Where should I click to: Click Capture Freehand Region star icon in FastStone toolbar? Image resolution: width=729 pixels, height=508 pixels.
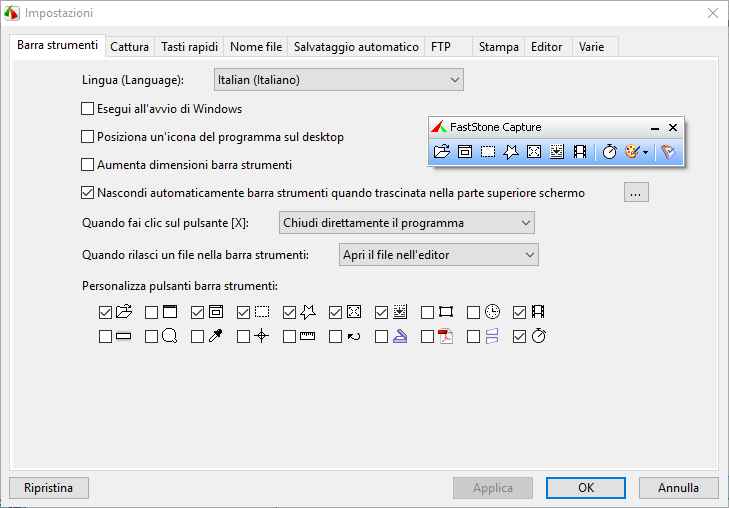pos(510,152)
